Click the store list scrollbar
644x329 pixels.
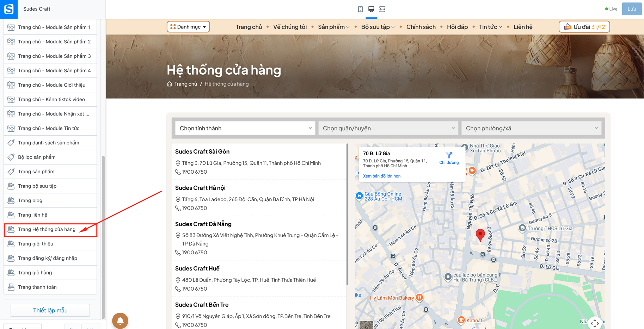coord(348,214)
